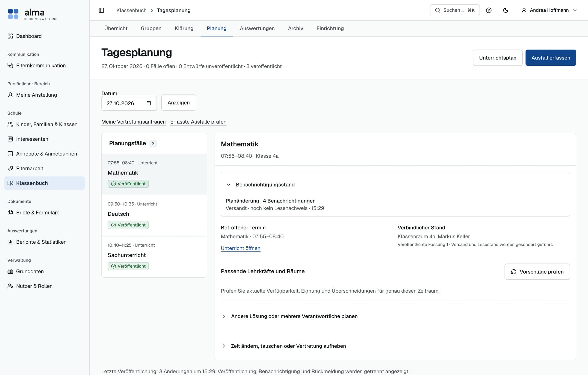Open Elternarbeit in sidebar
Viewport: 588px width, 375px height.
coord(45,168)
